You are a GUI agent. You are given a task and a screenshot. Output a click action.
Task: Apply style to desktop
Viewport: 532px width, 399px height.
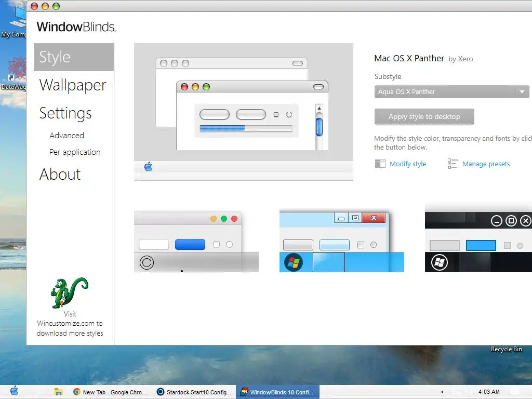pos(424,117)
